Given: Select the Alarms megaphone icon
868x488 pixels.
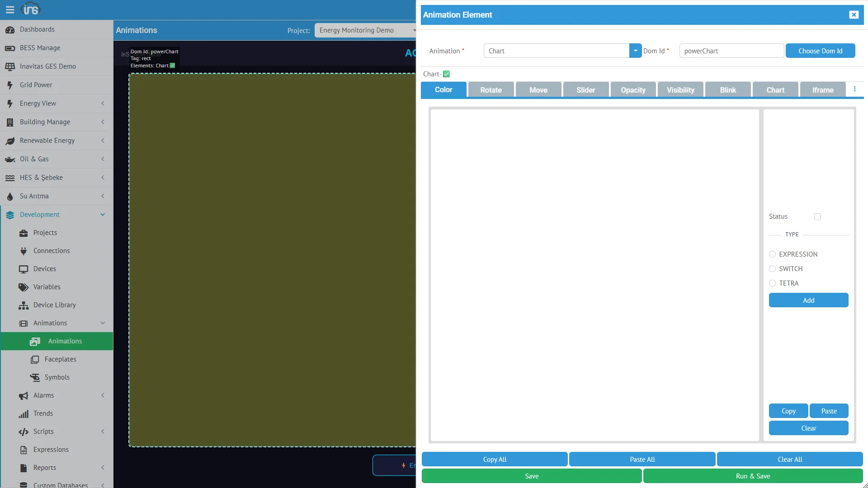Looking at the screenshot, I should pos(24,395).
